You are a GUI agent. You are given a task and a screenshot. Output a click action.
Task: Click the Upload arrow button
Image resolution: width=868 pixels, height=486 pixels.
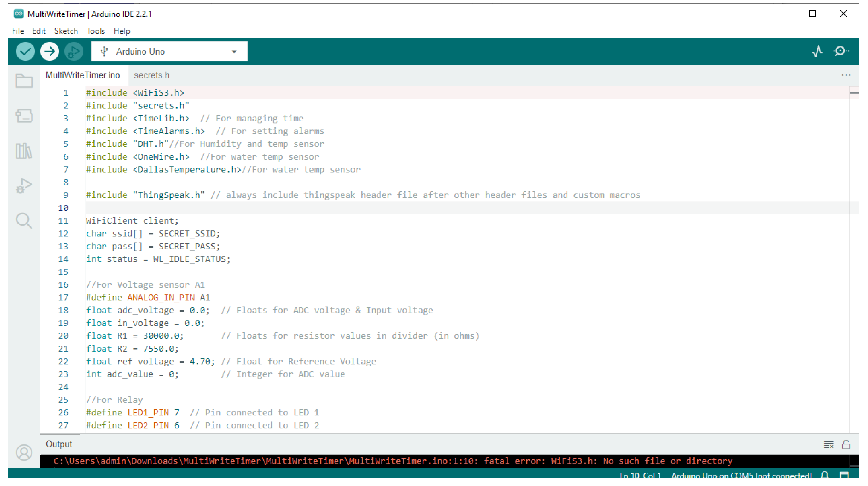click(50, 51)
